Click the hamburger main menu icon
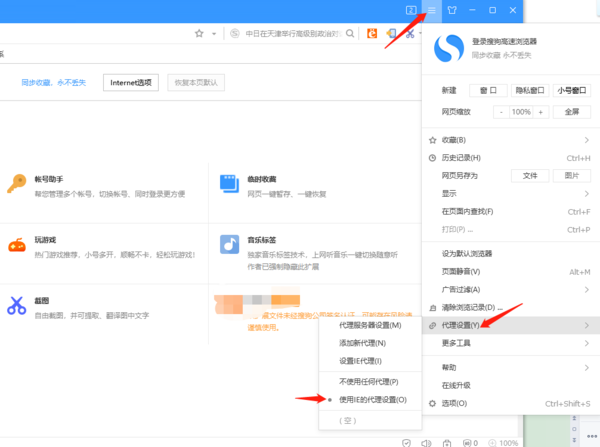 tap(432, 9)
